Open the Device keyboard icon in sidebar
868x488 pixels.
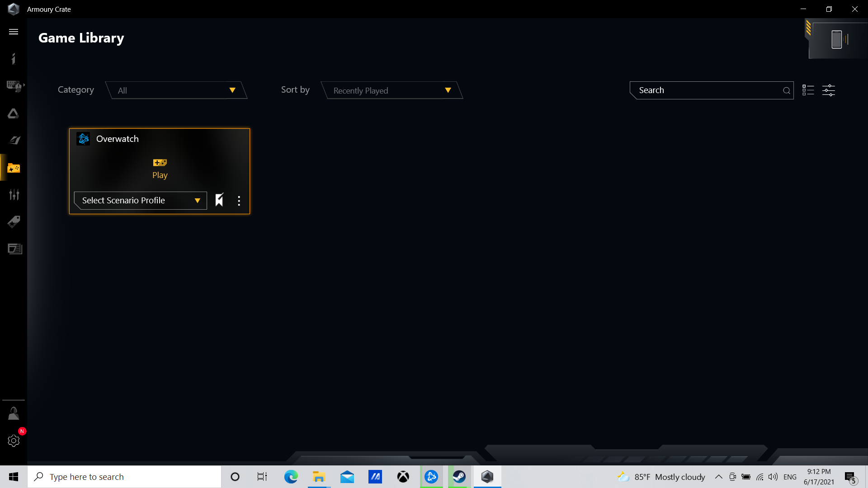(x=14, y=86)
